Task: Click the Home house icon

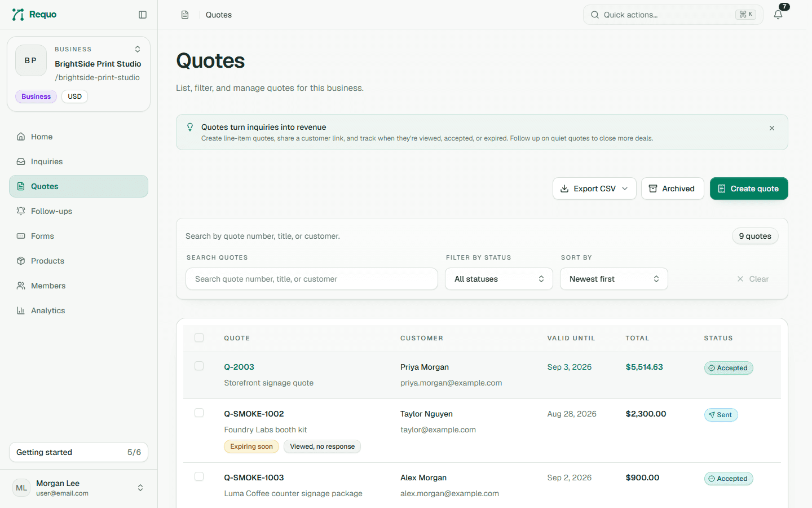Action: point(21,137)
